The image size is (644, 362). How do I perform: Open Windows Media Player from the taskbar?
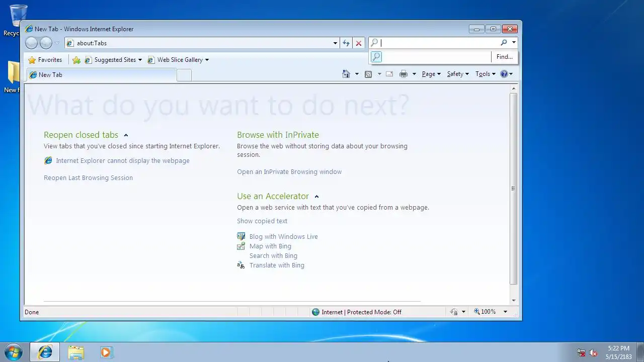pos(106,352)
